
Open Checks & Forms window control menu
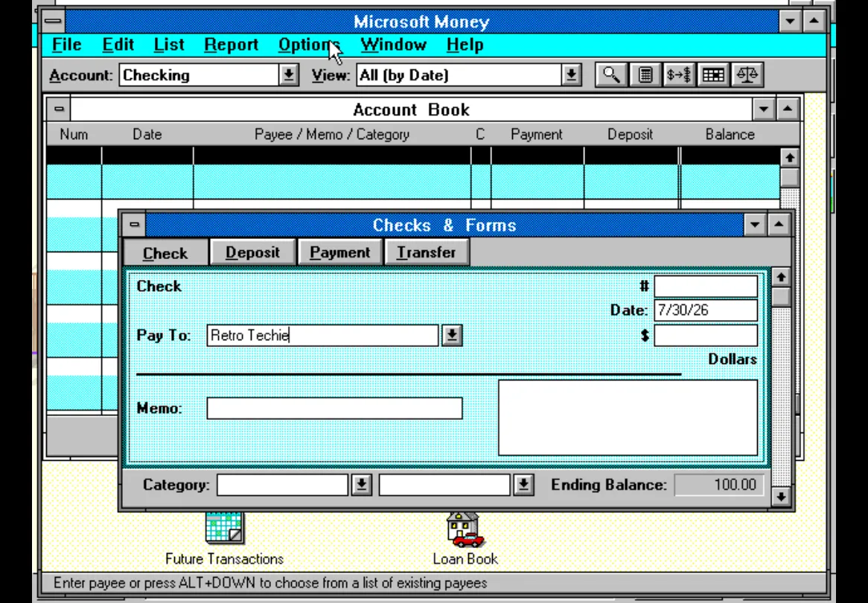(134, 224)
